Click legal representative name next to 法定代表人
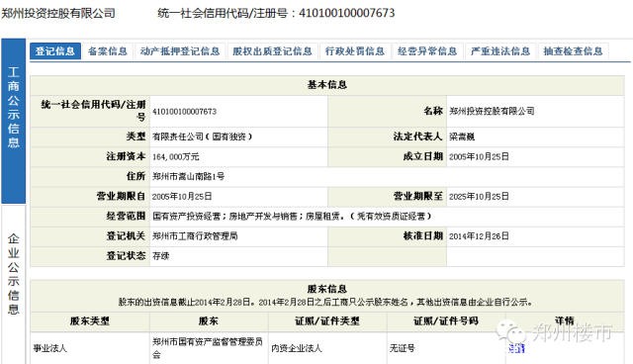 coord(462,136)
